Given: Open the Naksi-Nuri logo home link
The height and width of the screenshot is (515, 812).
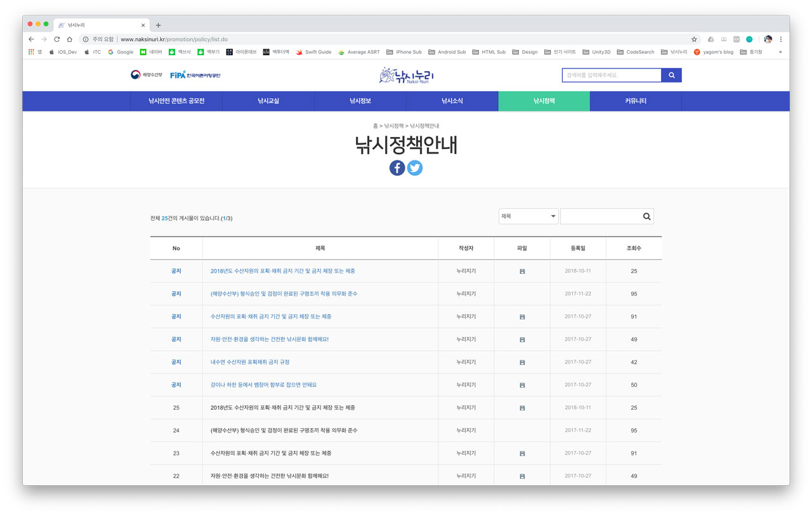Looking at the screenshot, I should (406, 75).
